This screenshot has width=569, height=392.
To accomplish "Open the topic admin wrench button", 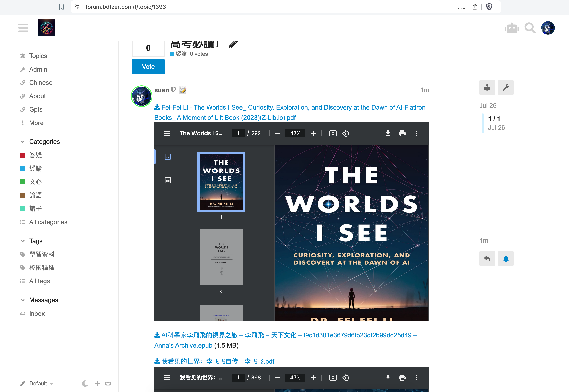I will tap(506, 87).
